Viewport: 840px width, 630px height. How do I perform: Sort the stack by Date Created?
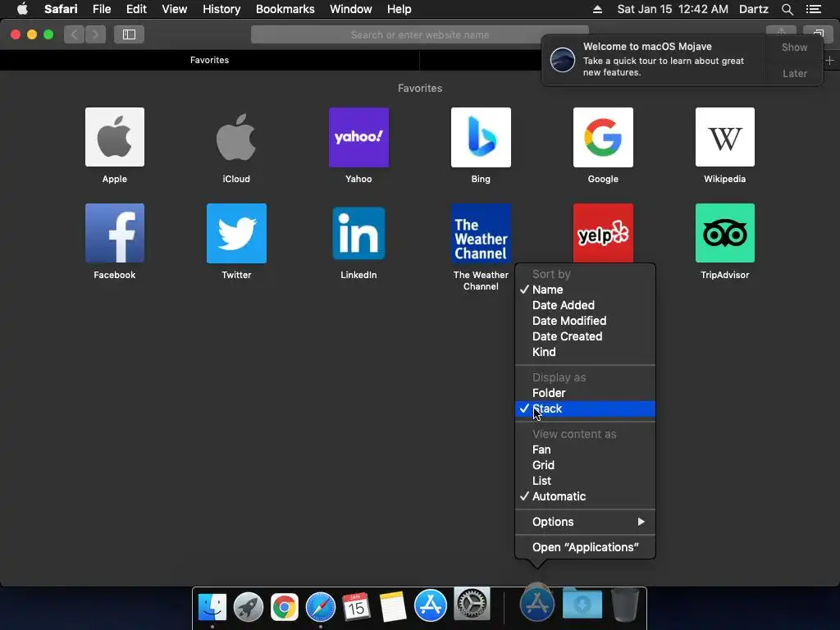585,336
